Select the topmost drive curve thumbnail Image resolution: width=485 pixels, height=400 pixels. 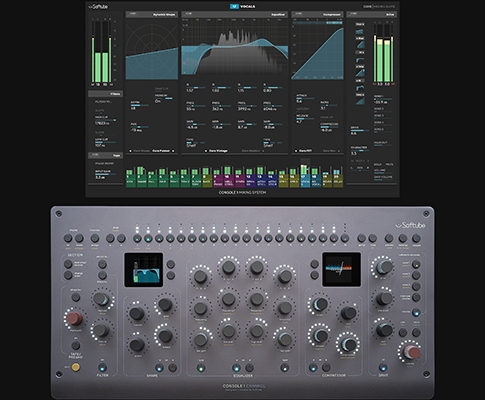point(360,31)
